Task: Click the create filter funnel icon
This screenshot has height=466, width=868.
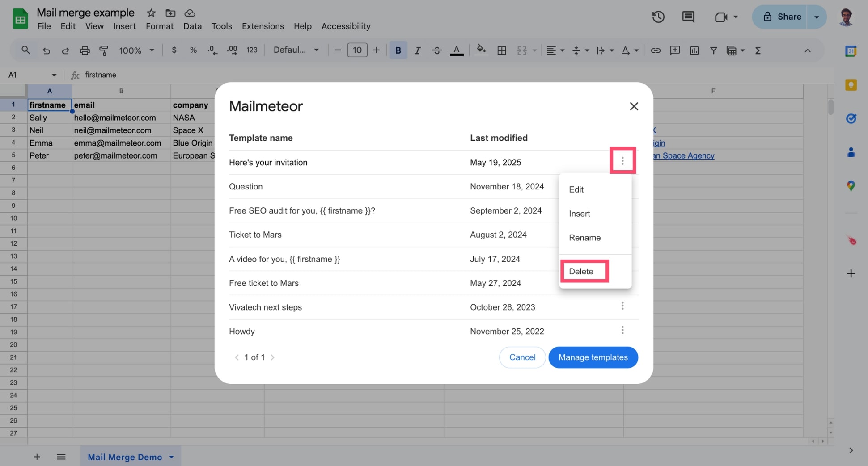Action: point(714,50)
